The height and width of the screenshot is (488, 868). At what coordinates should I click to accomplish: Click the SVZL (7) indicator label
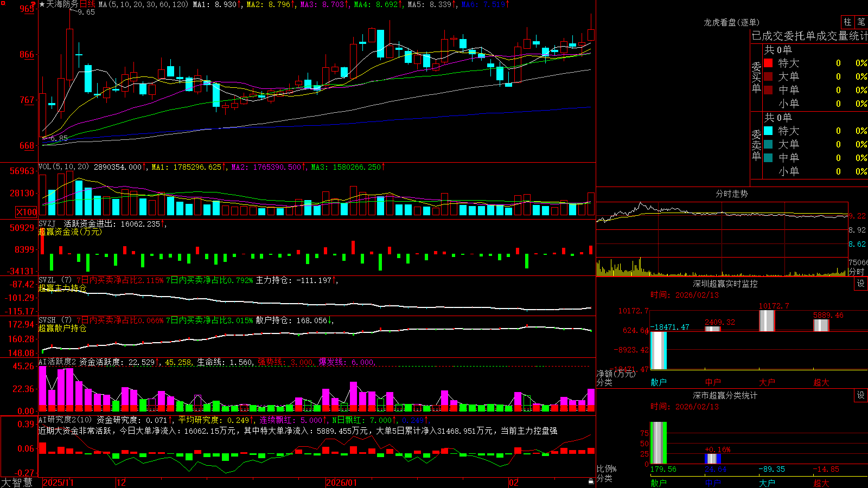[55, 280]
